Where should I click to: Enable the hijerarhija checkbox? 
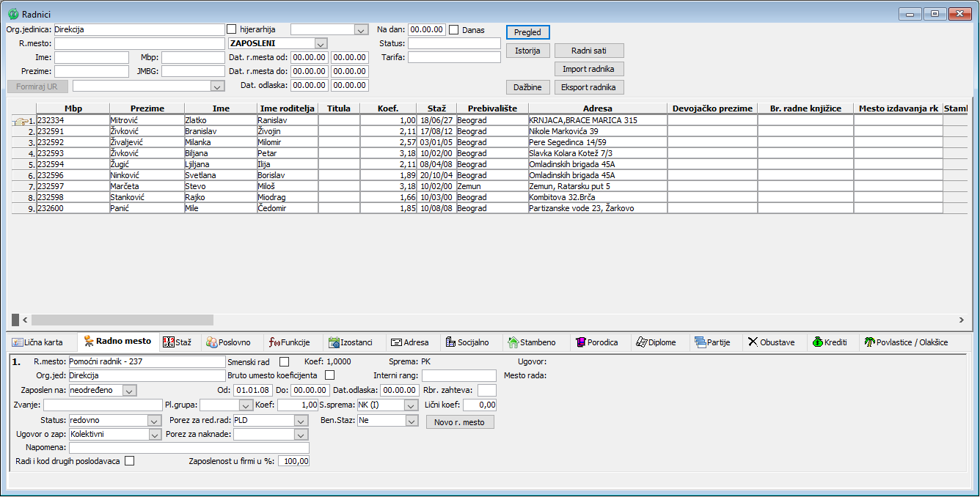tap(232, 29)
